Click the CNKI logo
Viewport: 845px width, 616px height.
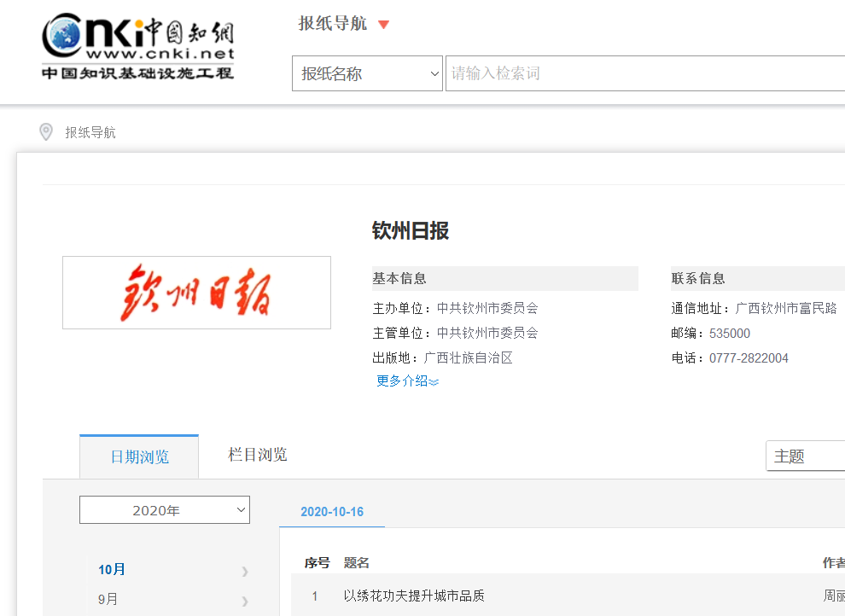[x=137, y=47]
